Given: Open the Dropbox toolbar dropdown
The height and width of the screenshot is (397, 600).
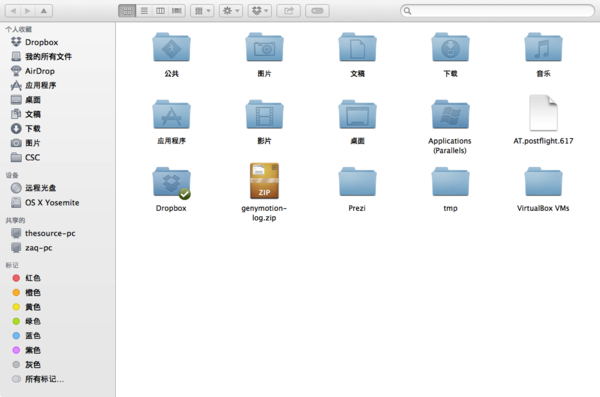Looking at the screenshot, I should (260, 11).
